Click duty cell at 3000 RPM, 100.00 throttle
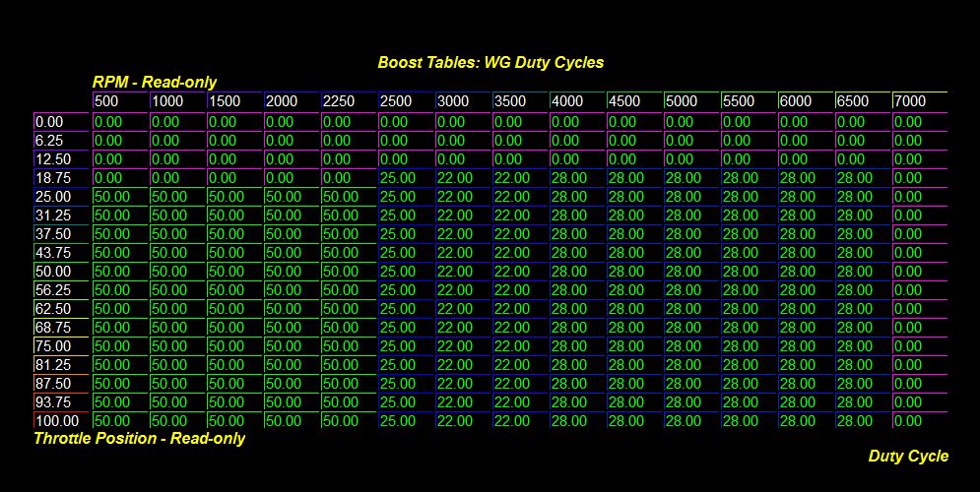 462,421
